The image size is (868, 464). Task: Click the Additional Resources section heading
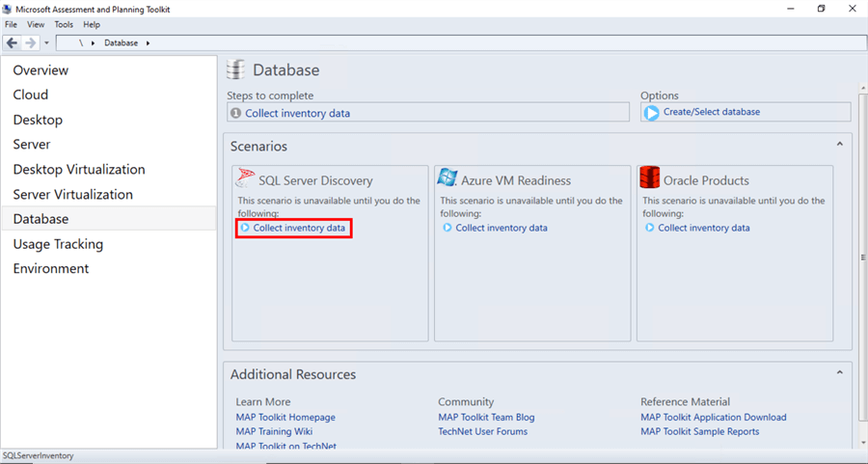tap(293, 374)
